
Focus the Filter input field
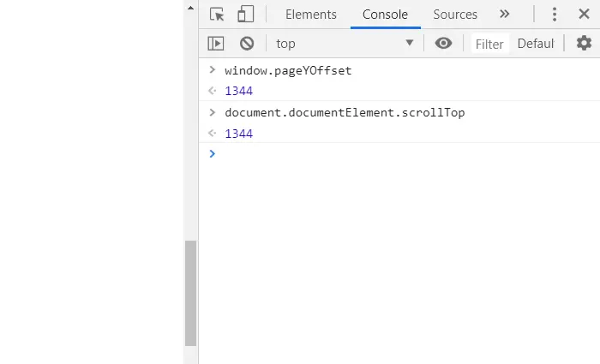pos(489,44)
